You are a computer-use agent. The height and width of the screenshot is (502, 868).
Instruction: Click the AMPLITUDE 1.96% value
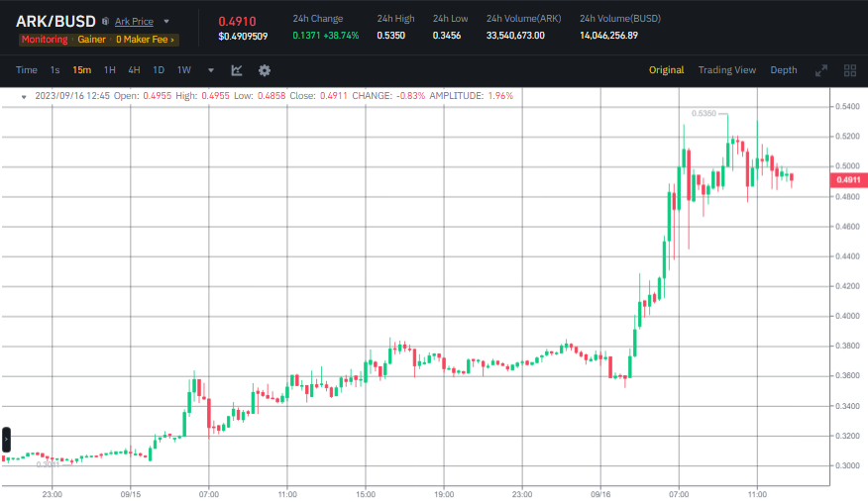(x=500, y=96)
